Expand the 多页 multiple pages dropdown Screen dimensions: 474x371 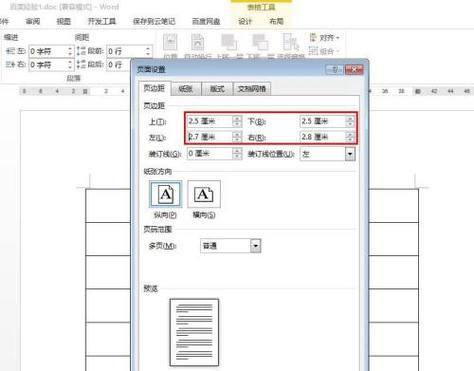pyautogui.click(x=255, y=246)
